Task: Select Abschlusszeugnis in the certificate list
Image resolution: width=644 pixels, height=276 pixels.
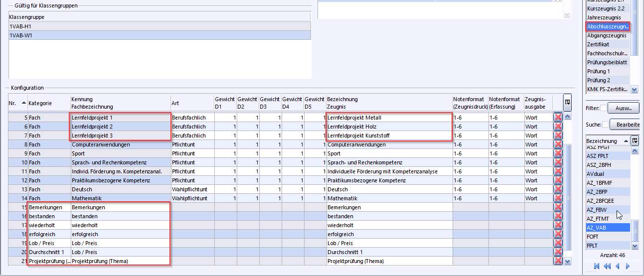Action: (608, 26)
